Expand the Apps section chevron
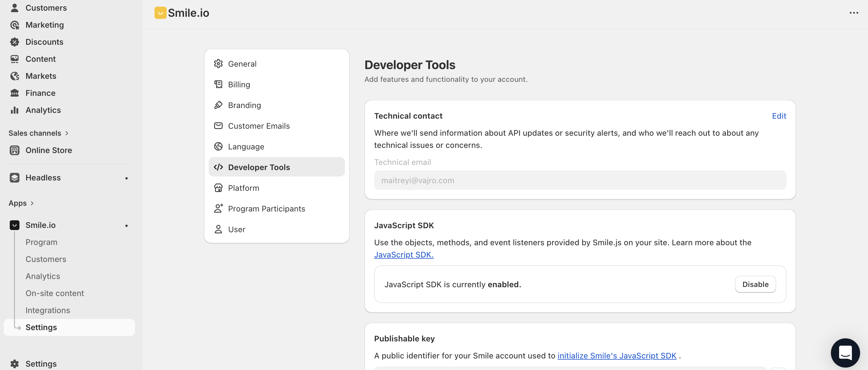 [x=32, y=203]
